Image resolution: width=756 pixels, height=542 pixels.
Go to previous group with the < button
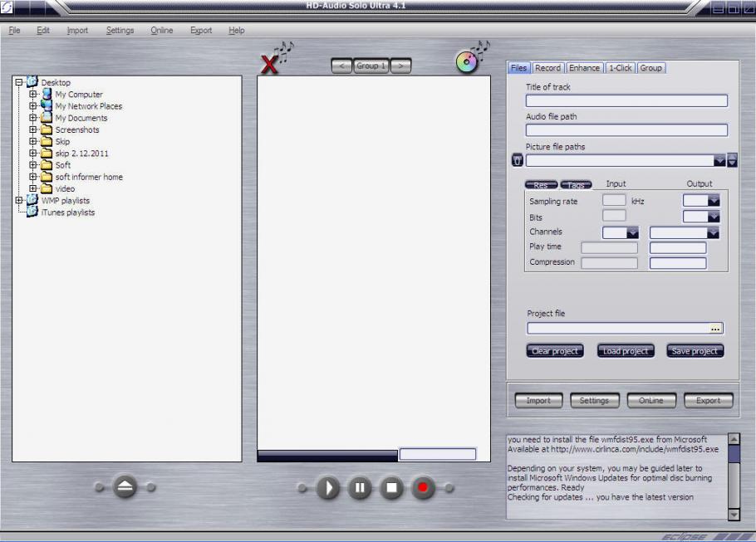pyautogui.click(x=341, y=66)
